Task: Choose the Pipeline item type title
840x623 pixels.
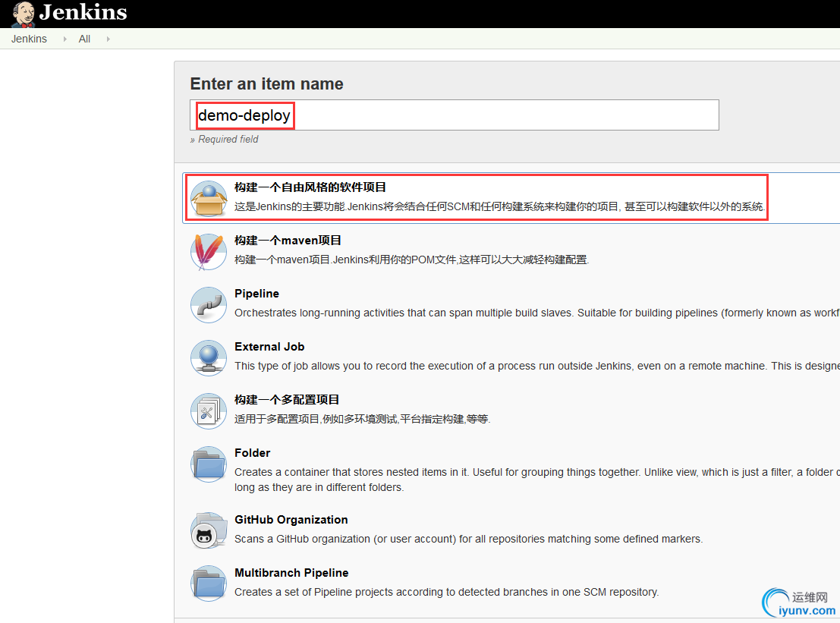Action: [x=256, y=294]
